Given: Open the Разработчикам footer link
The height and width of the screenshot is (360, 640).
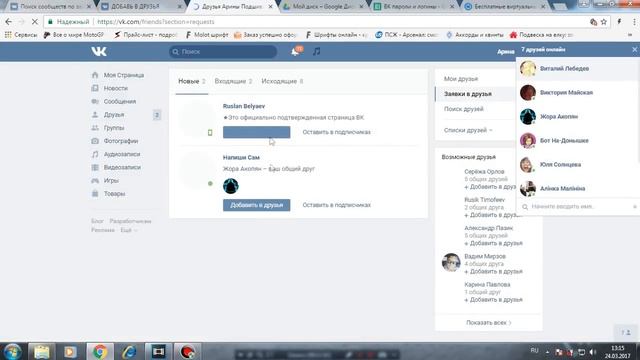Looking at the screenshot, I should click(130, 221).
